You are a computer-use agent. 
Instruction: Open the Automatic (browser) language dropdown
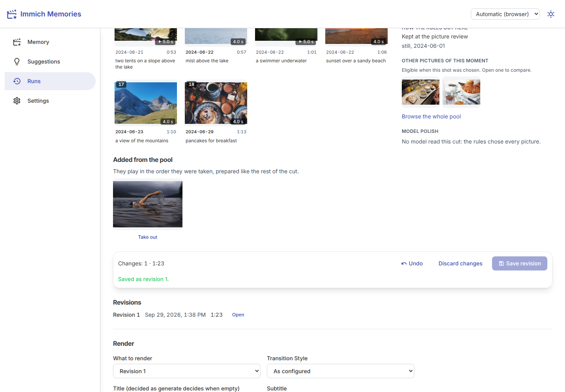pyautogui.click(x=505, y=14)
